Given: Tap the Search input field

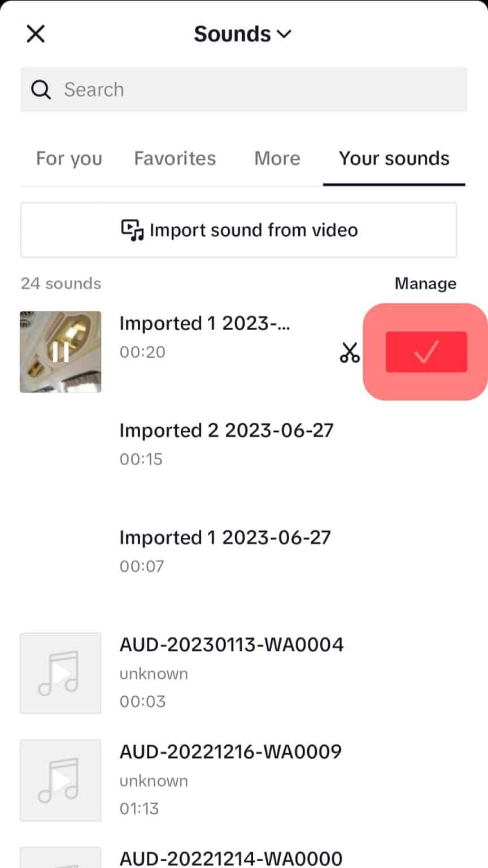Looking at the screenshot, I should coord(243,89).
